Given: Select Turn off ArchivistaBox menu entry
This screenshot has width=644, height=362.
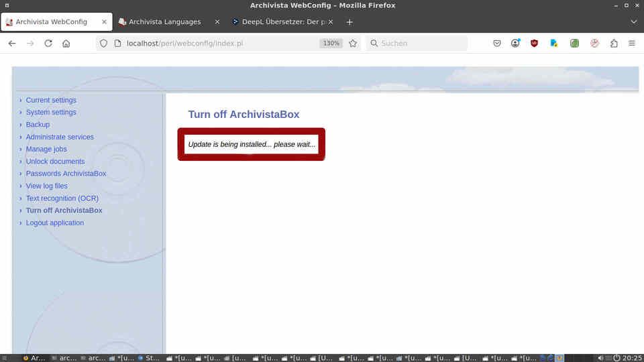Looking at the screenshot, I should (x=64, y=210).
